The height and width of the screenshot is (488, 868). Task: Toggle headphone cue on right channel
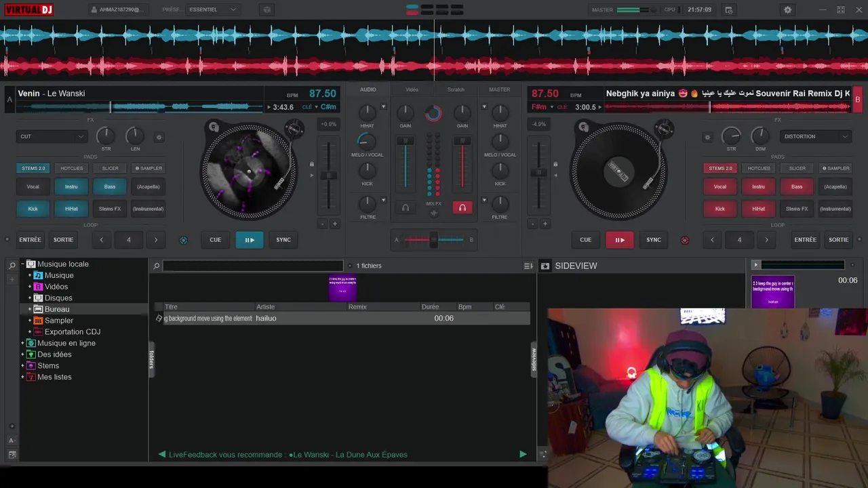click(462, 208)
